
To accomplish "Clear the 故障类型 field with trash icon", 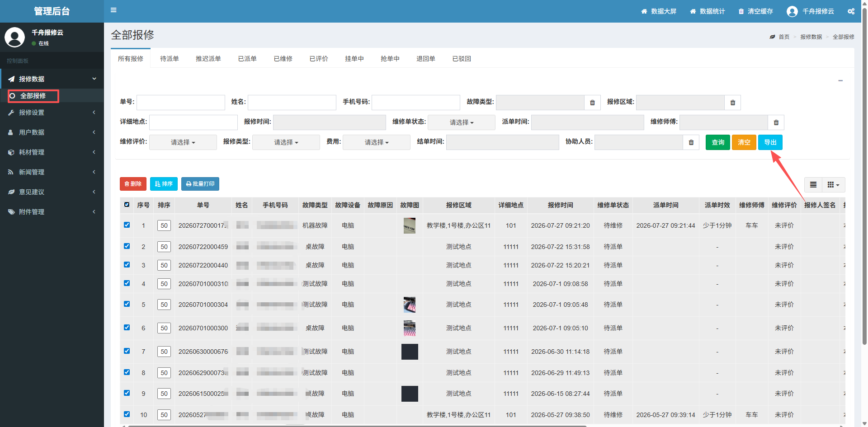I will [592, 103].
